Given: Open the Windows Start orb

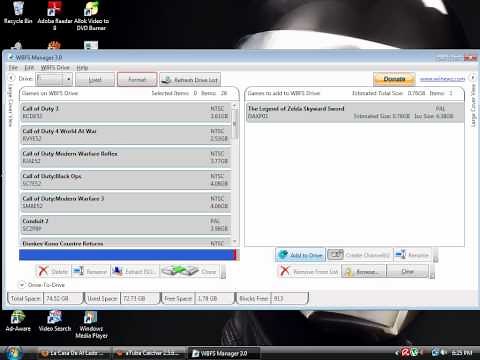Looking at the screenshot, I should tap(13, 353).
